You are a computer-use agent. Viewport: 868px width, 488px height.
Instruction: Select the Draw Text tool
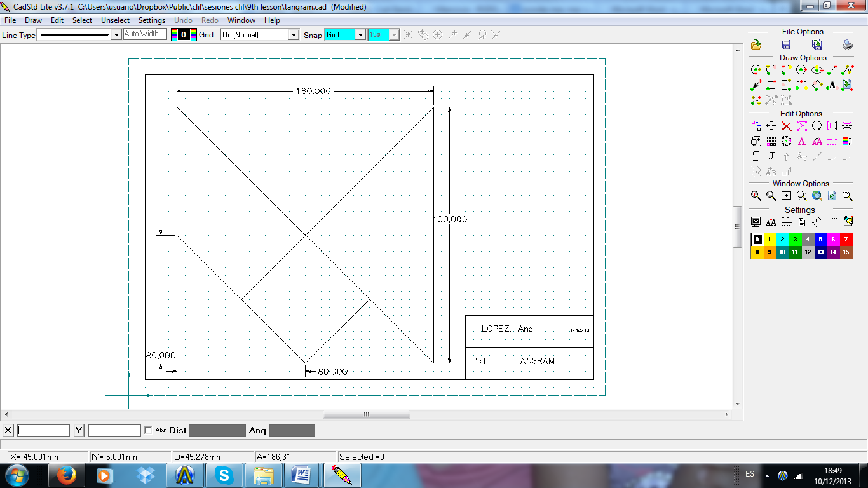pos(832,85)
